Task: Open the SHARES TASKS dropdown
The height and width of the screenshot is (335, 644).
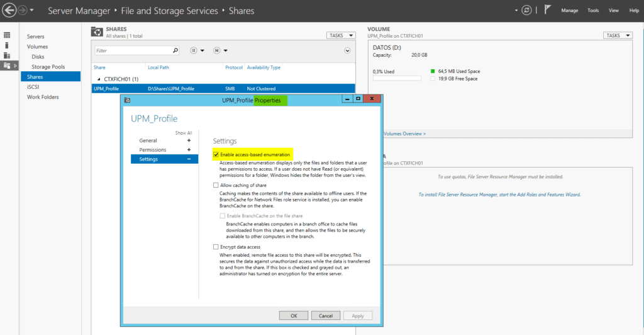Action: pyautogui.click(x=341, y=35)
